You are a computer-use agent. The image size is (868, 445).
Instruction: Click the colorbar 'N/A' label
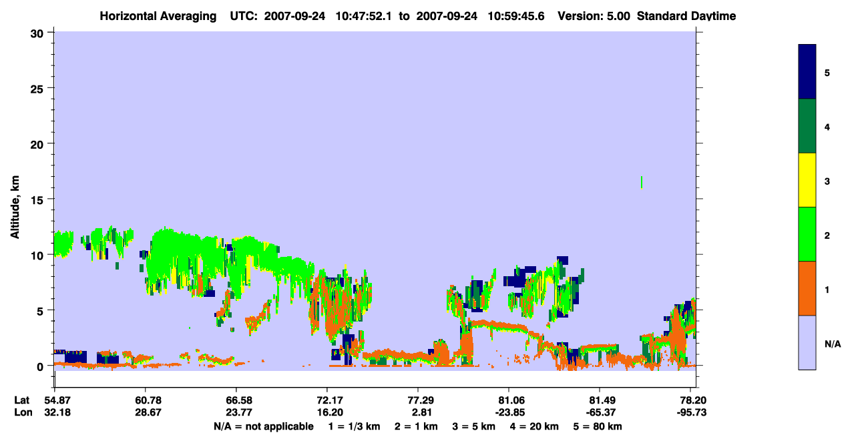(x=833, y=344)
